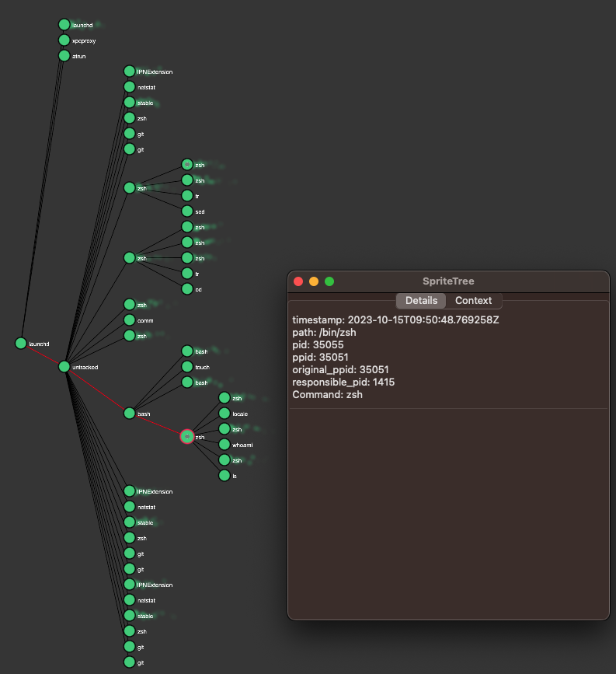Pick the whoami process node
616x674 pixels.
224,445
